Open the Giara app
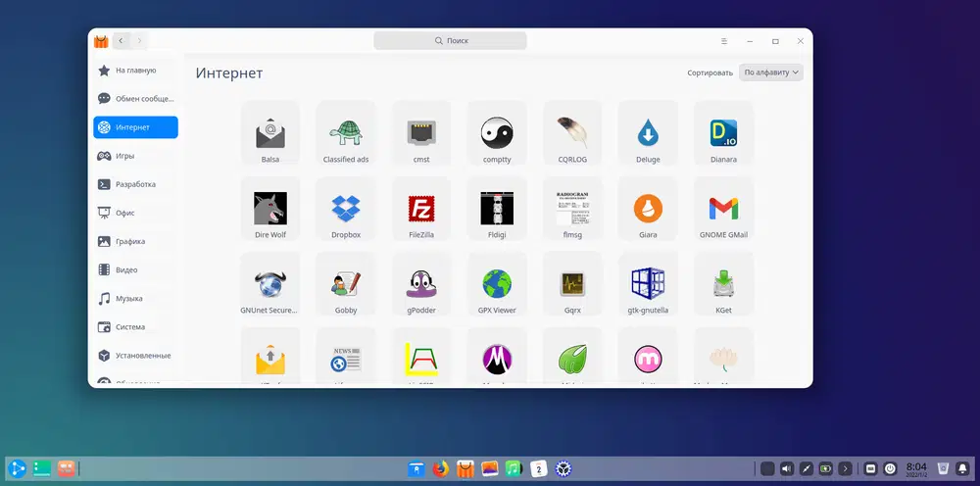This screenshot has height=486, width=980. [x=648, y=209]
